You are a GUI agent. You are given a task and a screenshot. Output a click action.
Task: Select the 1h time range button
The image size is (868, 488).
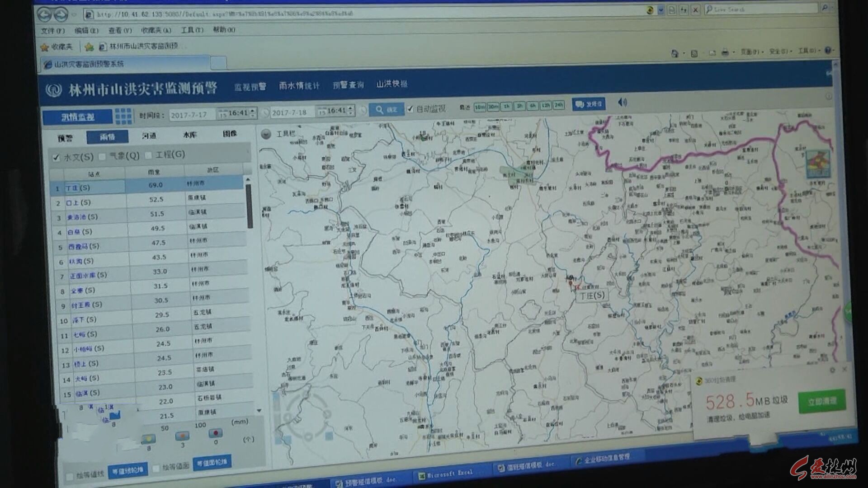pyautogui.click(x=506, y=106)
